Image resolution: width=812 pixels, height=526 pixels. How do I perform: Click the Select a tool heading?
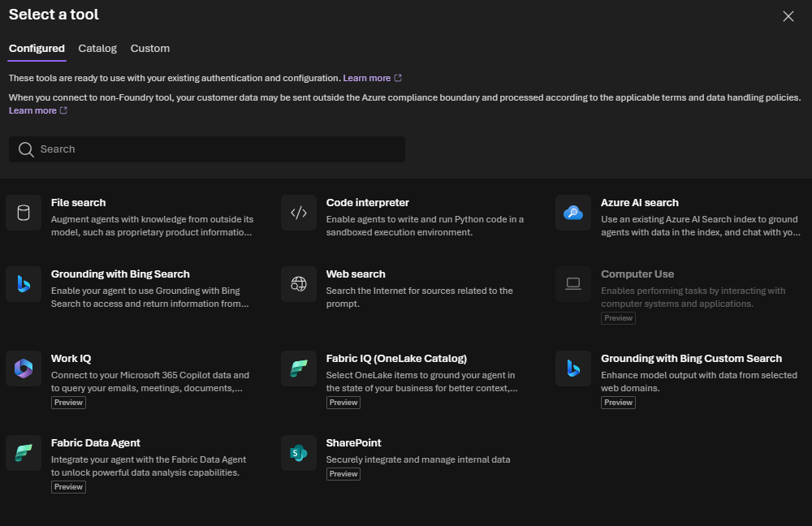[54, 15]
